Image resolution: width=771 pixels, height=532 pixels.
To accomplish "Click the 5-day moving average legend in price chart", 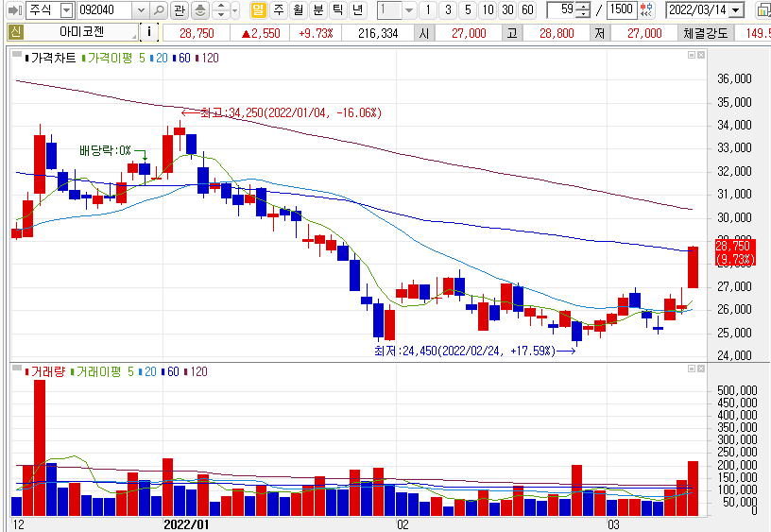I will [x=142, y=58].
